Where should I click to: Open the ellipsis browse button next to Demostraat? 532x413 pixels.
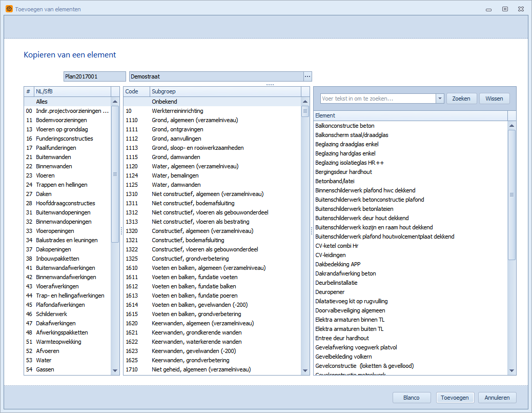point(308,76)
